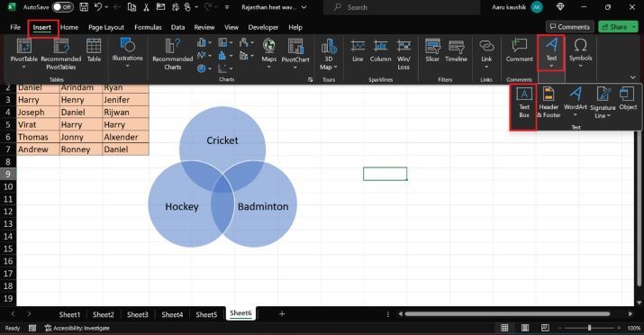The image size is (644, 335).
Task: Insert a Win/Loss sparkline
Action: [x=404, y=54]
